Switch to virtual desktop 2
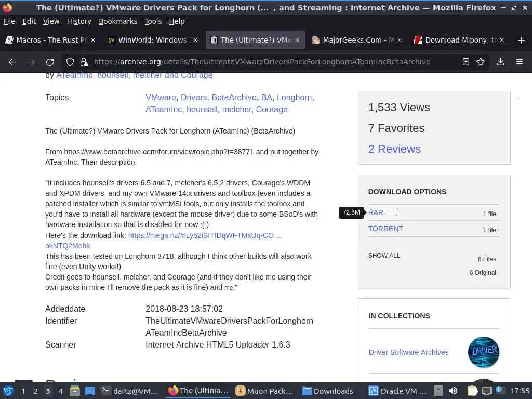The width and height of the screenshot is (532, 399). point(36,391)
